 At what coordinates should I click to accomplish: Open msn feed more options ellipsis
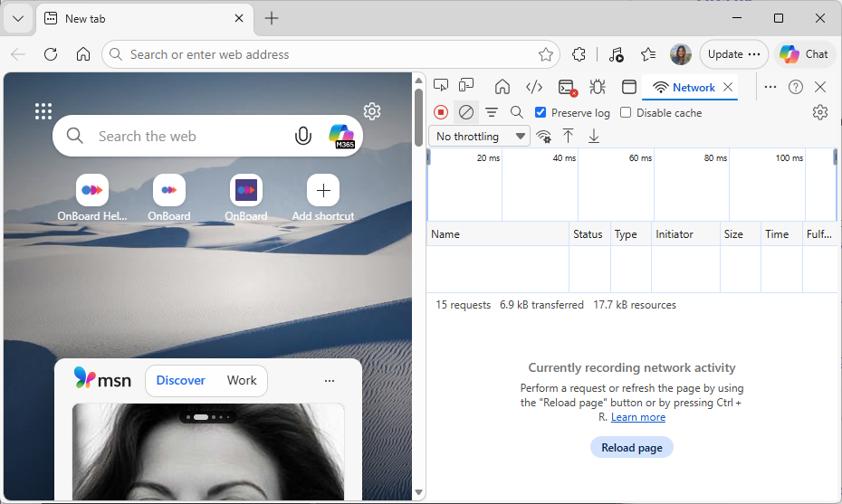click(330, 381)
